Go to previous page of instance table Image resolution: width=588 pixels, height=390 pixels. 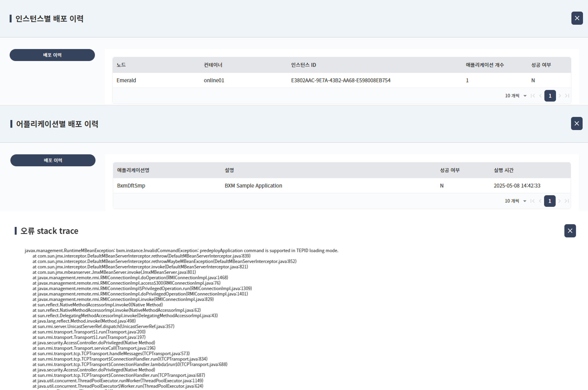[x=540, y=96]
